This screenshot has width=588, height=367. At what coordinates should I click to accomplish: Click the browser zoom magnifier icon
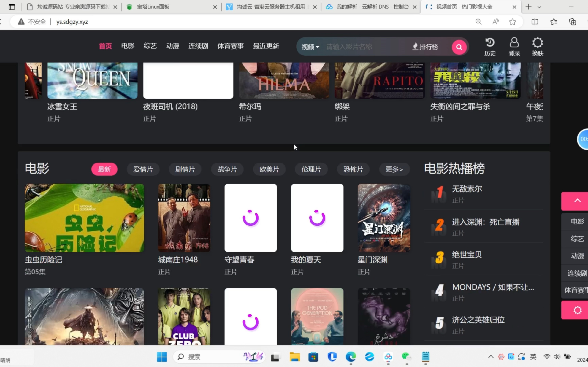coord(478,22)
